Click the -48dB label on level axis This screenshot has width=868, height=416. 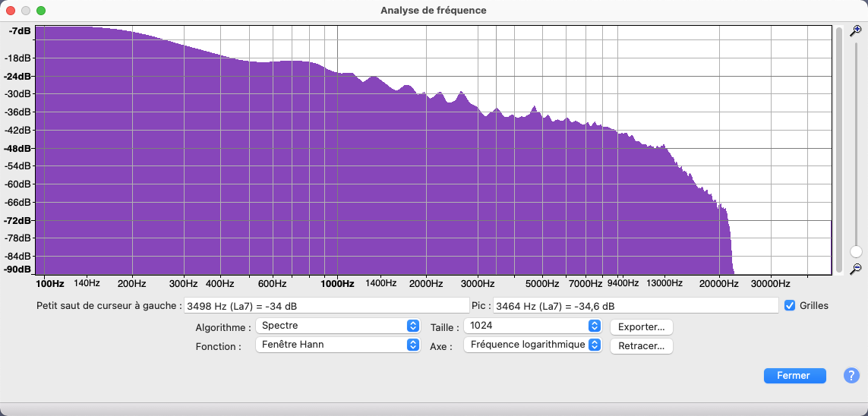pos(17,148)
